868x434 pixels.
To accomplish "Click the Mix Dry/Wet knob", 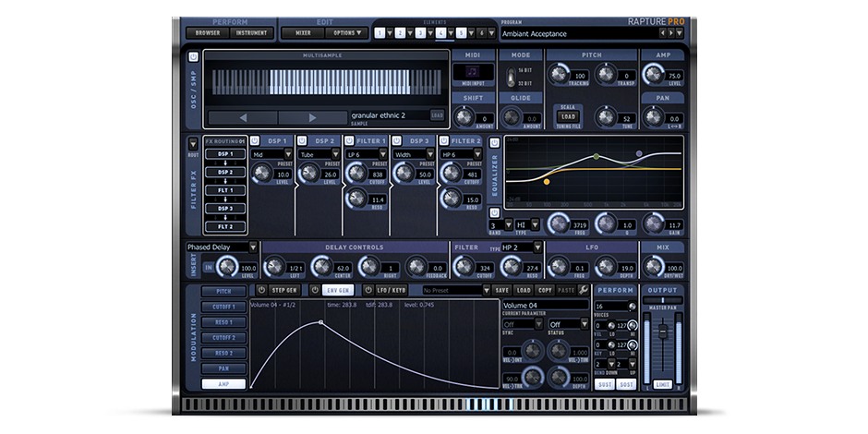I will [654, 267].
